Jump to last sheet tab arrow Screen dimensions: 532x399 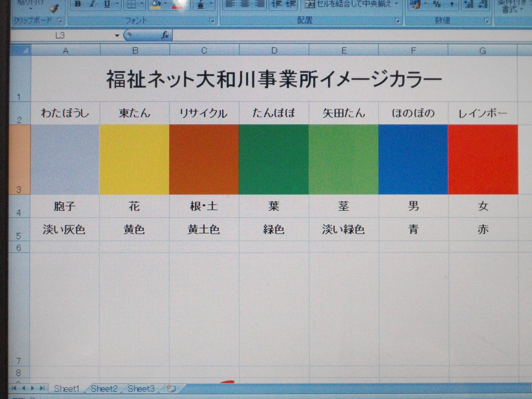pyautogui.click(x=42, y=388)
